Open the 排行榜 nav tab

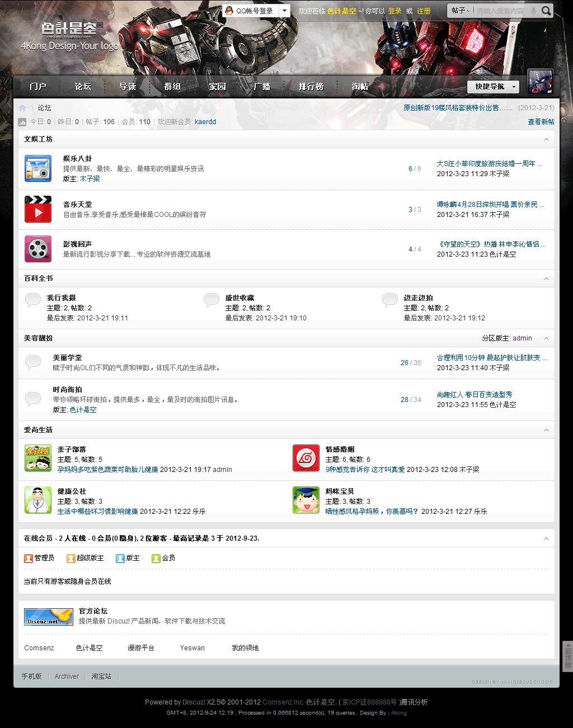tap(311, 87)
